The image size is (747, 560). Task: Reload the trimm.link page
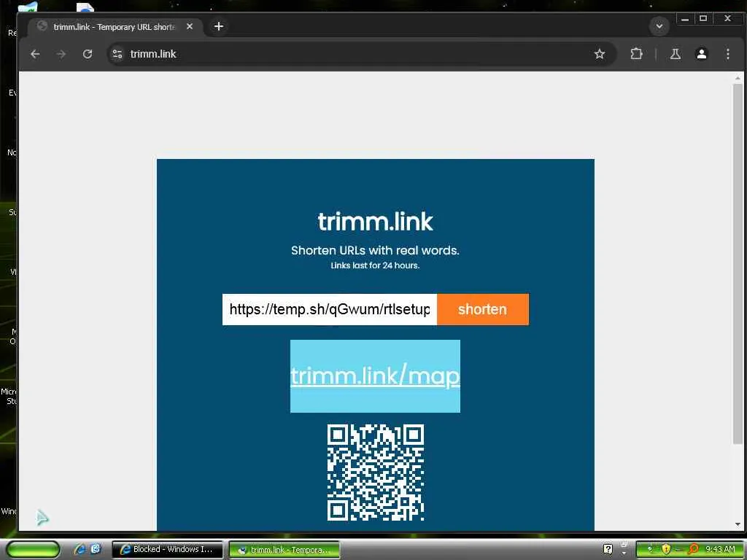tap(88, 54)
